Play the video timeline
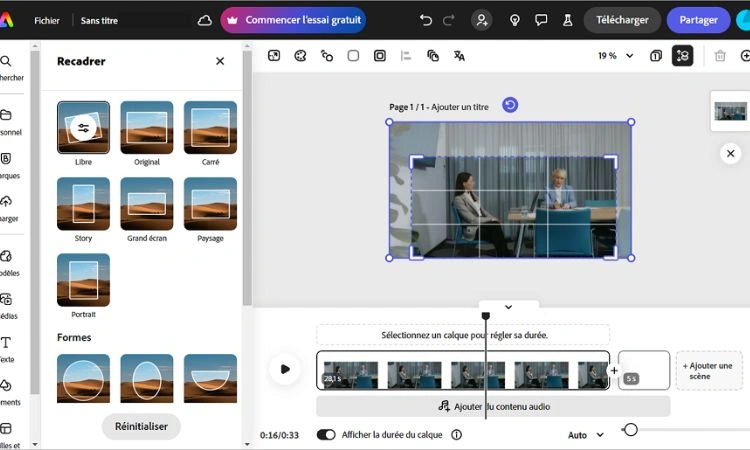750x450 pixels. pos(285,369)
